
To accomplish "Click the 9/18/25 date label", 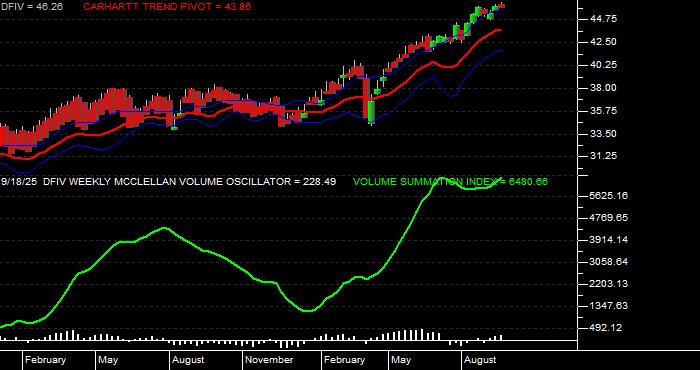I will 19,182.
